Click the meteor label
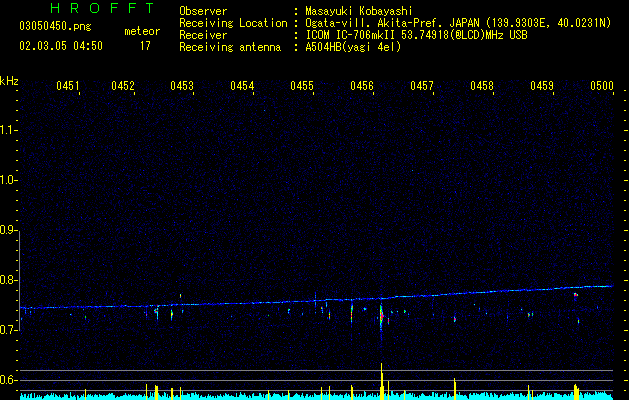This screenshot has width=629, height=400. [142, 31]
